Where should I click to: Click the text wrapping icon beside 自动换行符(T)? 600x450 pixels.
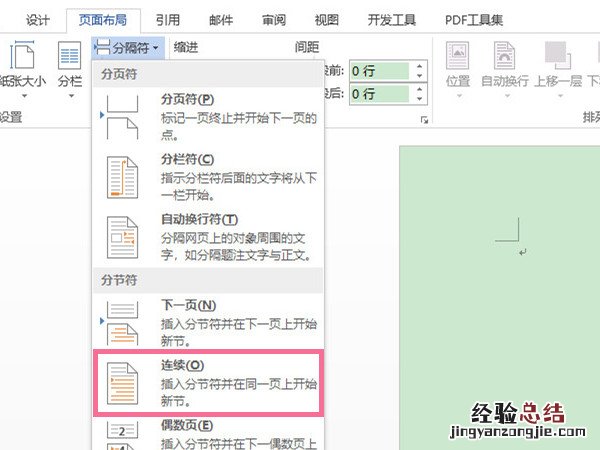(x=122, y=237)
